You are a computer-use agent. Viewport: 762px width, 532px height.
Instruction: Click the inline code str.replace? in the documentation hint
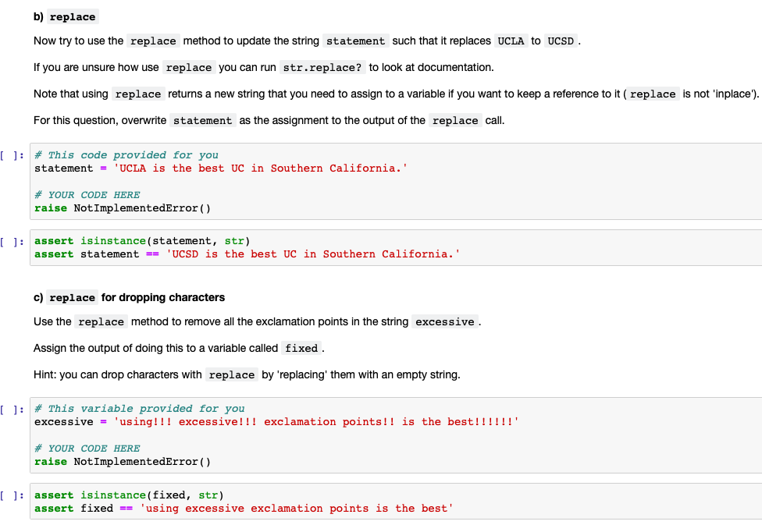click(322, 67)
